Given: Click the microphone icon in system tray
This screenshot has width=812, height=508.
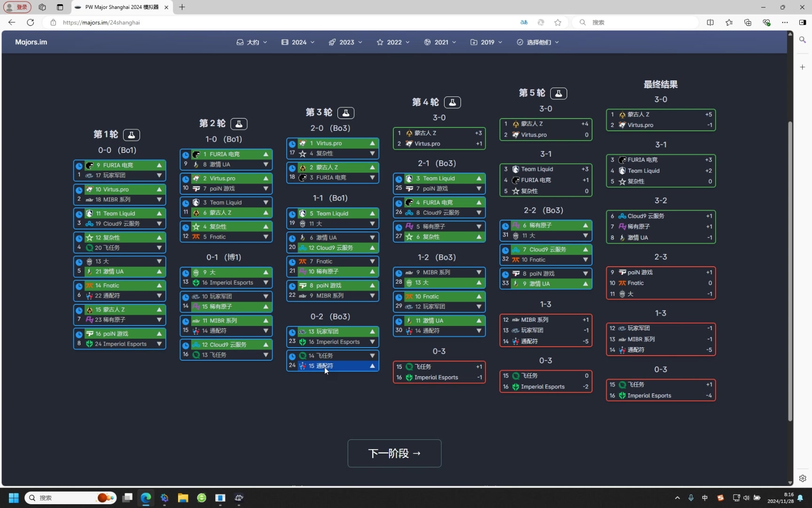Looking at the screenshot, I should pyautogui.click(x=691, y=498).
